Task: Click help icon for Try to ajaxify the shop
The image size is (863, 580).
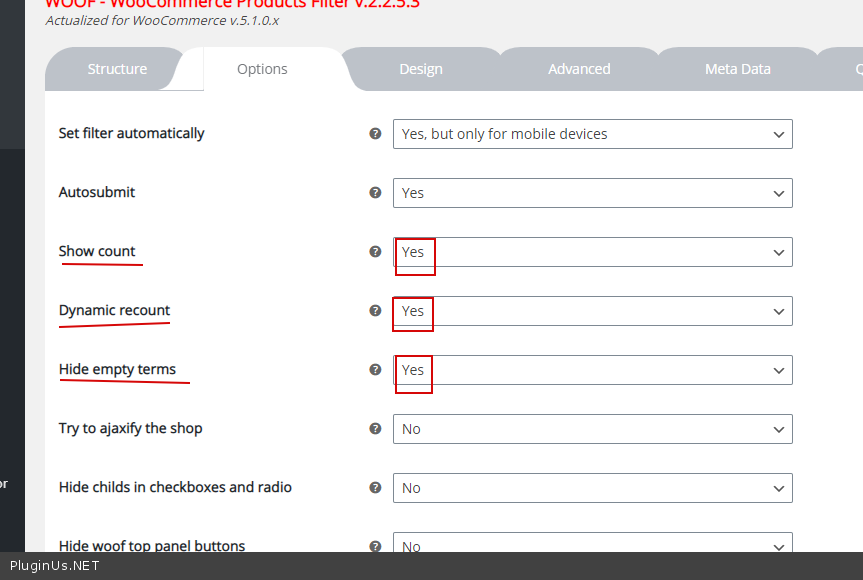Action: (x=375, y=428)
